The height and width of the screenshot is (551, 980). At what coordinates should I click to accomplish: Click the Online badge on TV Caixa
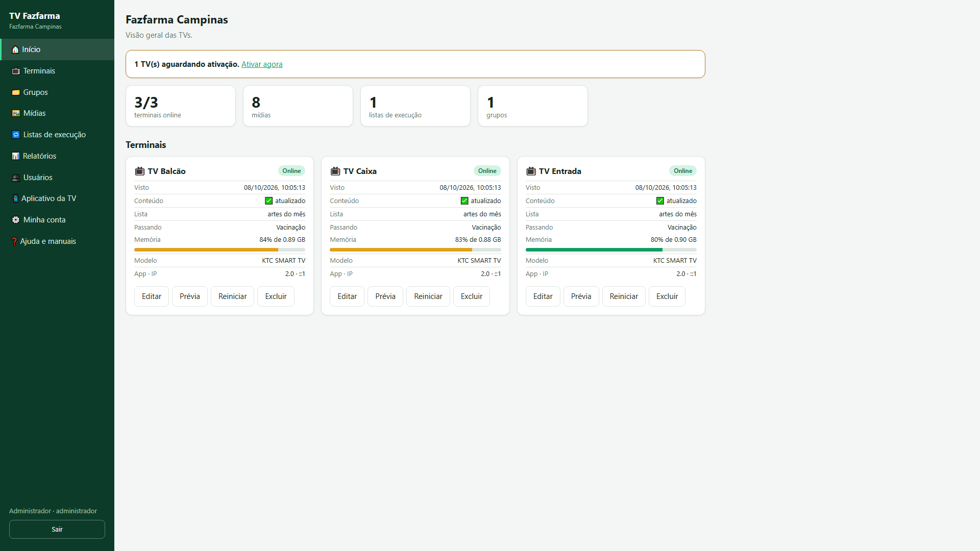[487, 171]
